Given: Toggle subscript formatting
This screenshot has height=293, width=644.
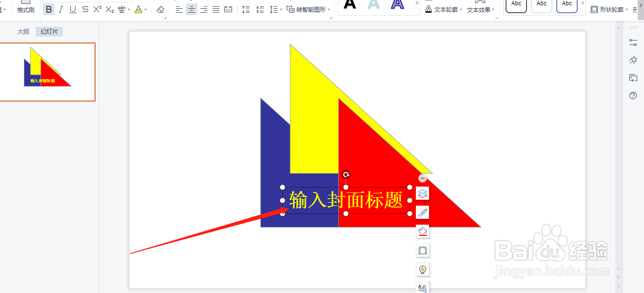Looking at the screenshot, I should [x=110, y=9].
